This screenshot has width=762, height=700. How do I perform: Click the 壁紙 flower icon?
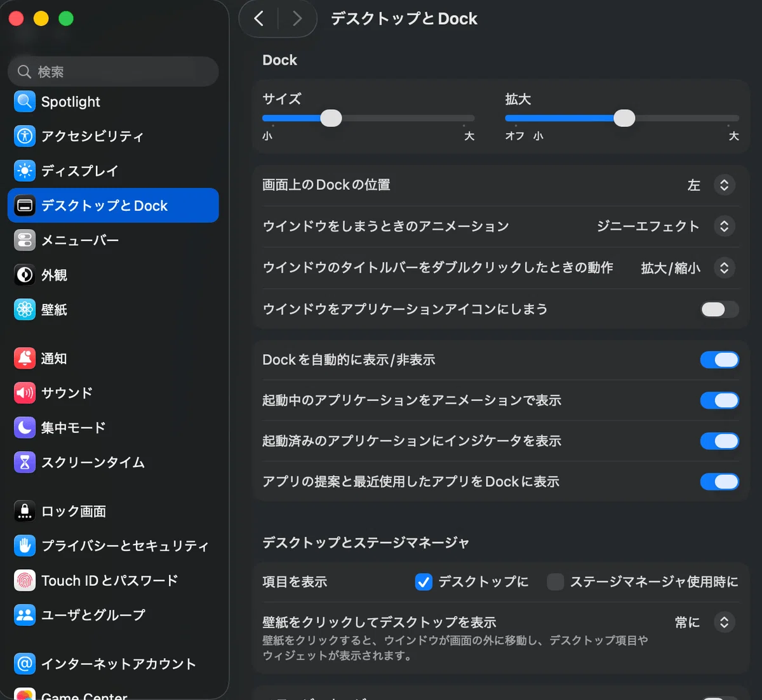point(25,310)
